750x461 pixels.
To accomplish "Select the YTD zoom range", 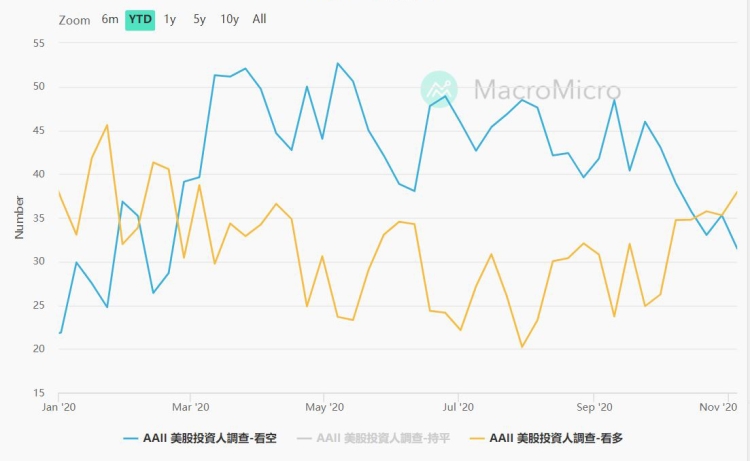I will (140, 19).
